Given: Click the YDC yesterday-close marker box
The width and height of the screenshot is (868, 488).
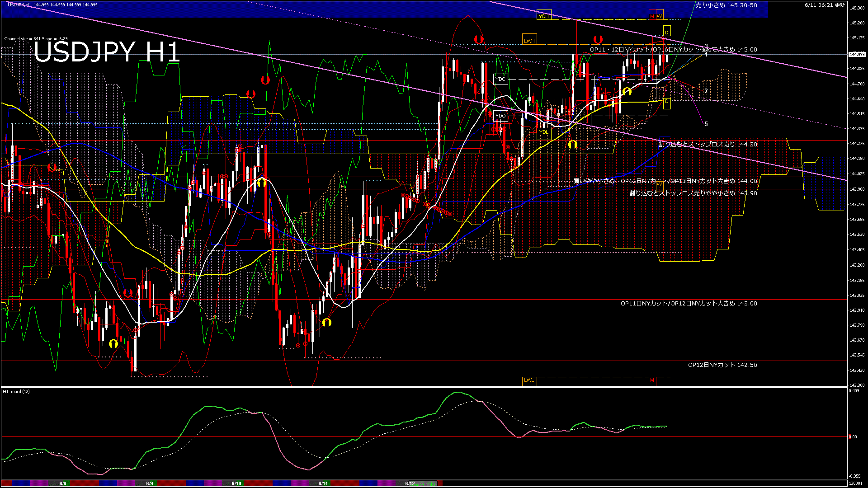Looking at the screenshot, I should pos(500,79).
